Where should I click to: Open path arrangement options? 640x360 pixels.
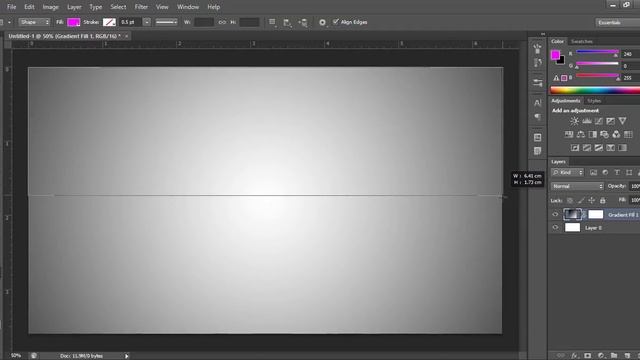(303, 22)
